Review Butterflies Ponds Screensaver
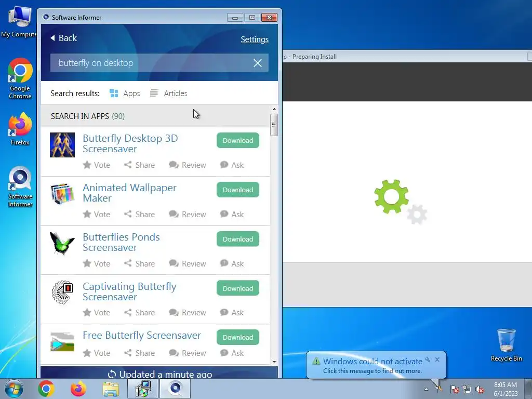The height and width of the screenshot is (399, 532). coord(187,263)
